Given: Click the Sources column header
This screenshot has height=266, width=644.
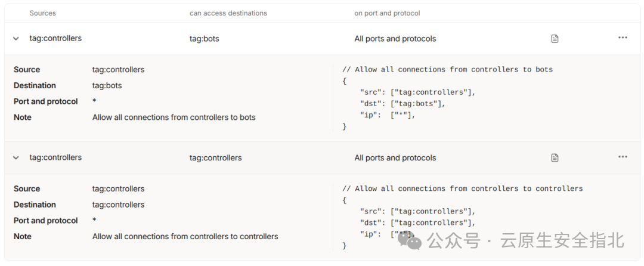Looking at the screenshot, I should 42,13.
